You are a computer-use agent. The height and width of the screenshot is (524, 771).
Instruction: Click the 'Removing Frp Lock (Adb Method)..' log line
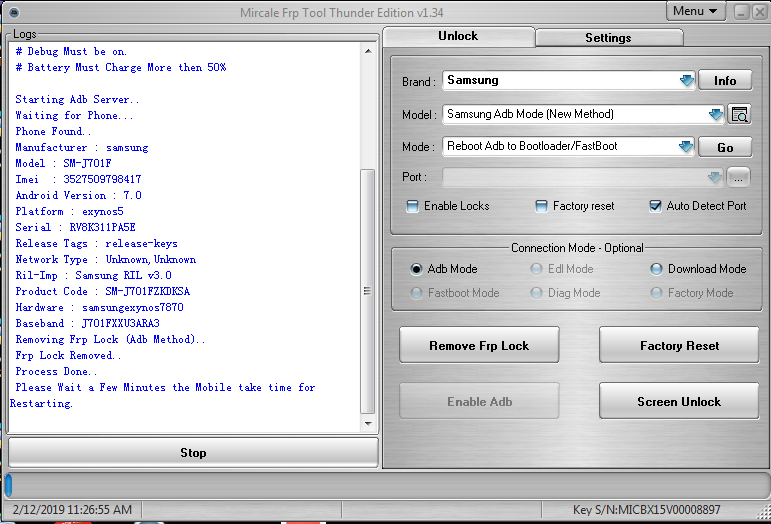(x=110, y=340)
